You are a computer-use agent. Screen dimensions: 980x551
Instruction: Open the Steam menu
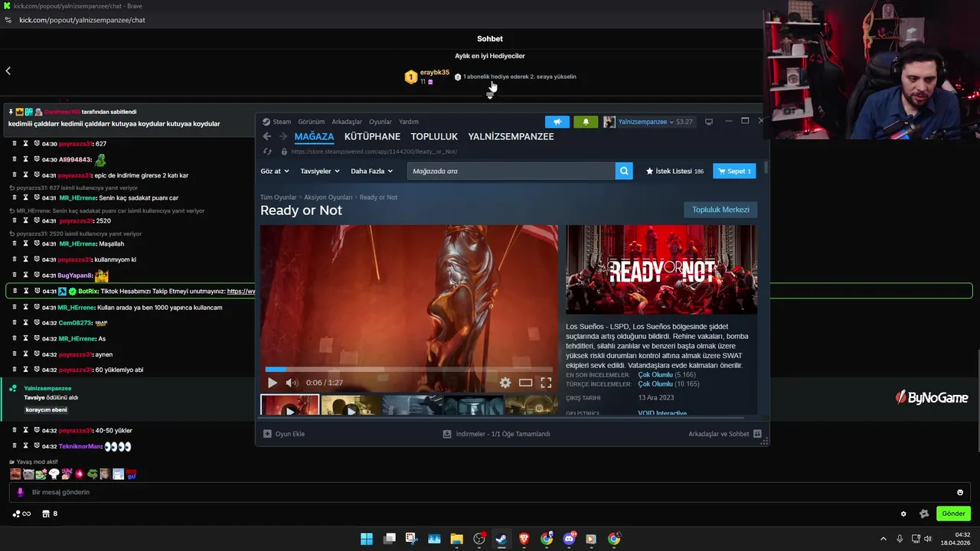tap(276, 122)
